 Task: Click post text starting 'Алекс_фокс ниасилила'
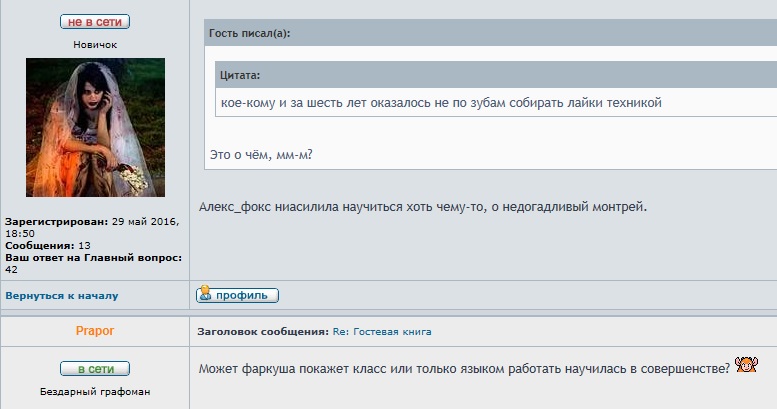pyautogui.click(x=423, y=207)
